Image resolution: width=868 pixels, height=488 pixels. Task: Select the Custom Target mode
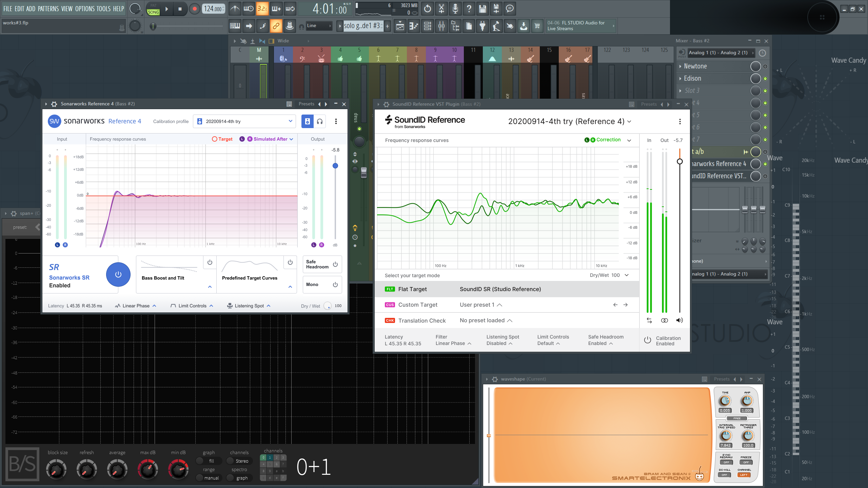pos(507,305)
